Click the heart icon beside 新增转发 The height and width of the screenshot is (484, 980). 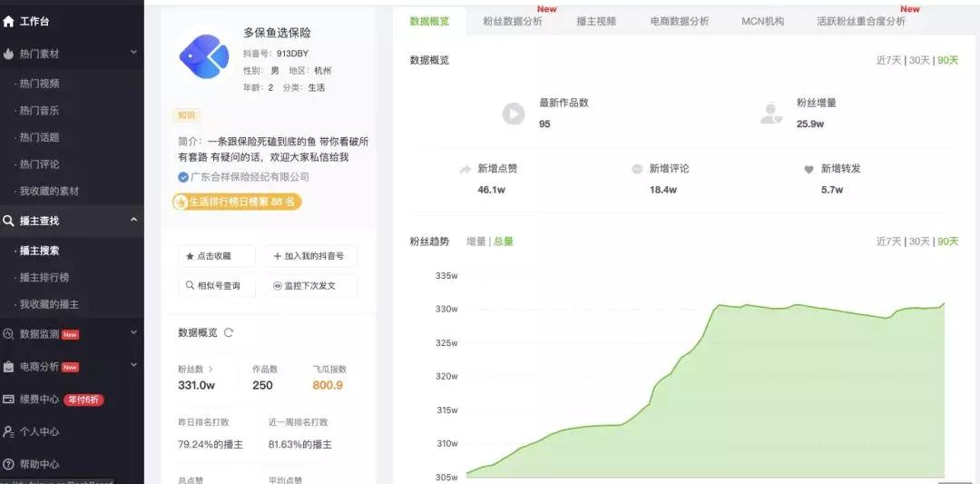pyautogui.click(x=808, y=170)
